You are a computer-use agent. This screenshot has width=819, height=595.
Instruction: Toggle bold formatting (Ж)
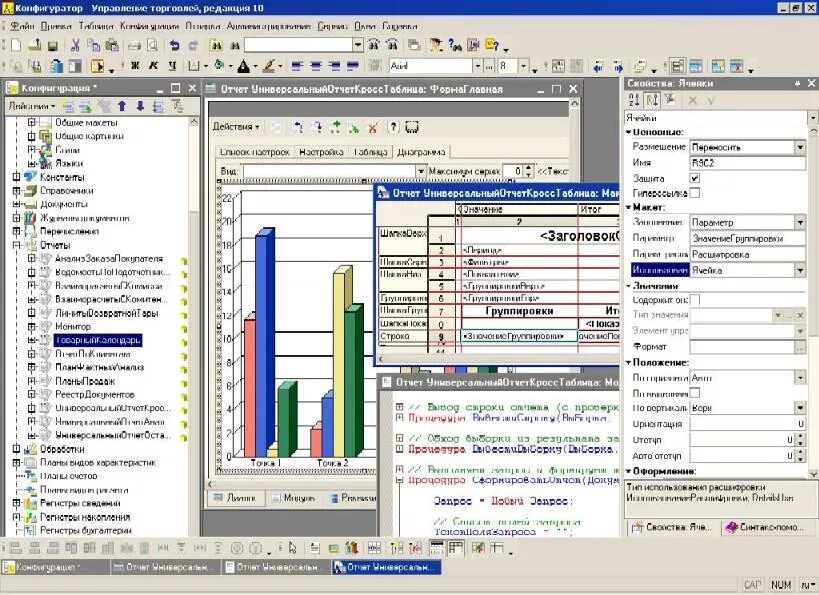point(135,66)
